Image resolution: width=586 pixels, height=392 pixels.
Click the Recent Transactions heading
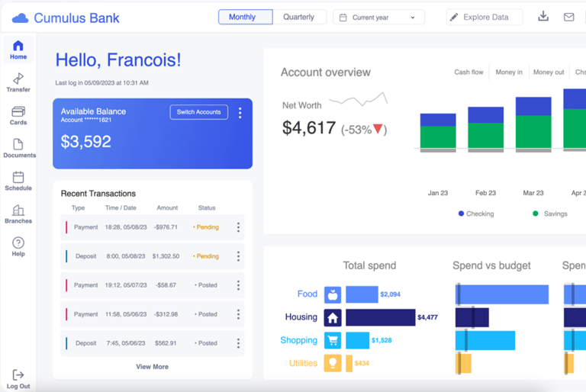[98, 194]
